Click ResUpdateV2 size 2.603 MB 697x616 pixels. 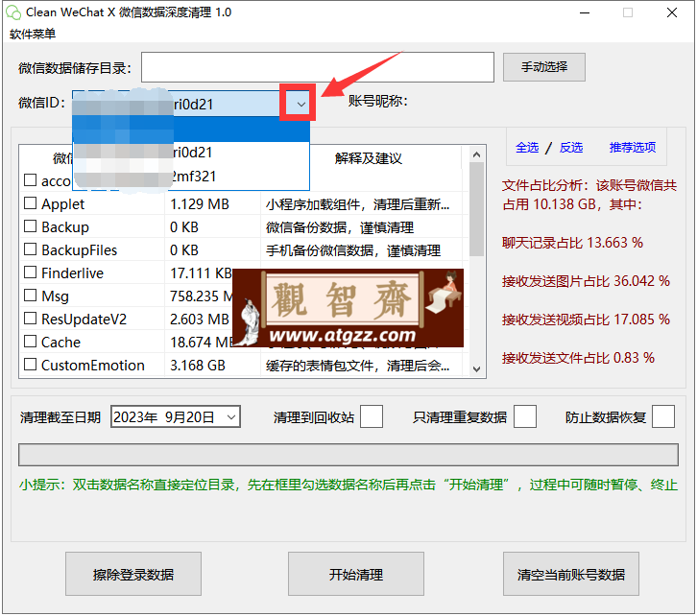click(x=199, y=320)
